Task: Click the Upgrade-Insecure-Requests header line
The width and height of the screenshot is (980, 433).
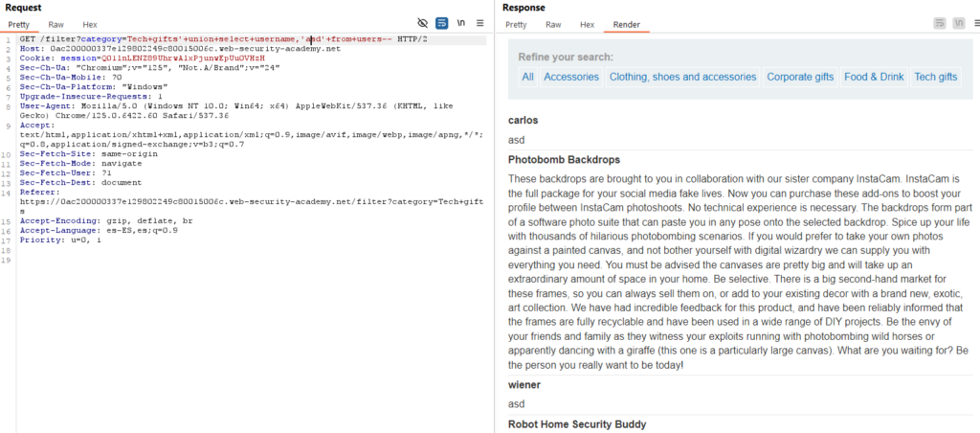Action: (91, 97)
